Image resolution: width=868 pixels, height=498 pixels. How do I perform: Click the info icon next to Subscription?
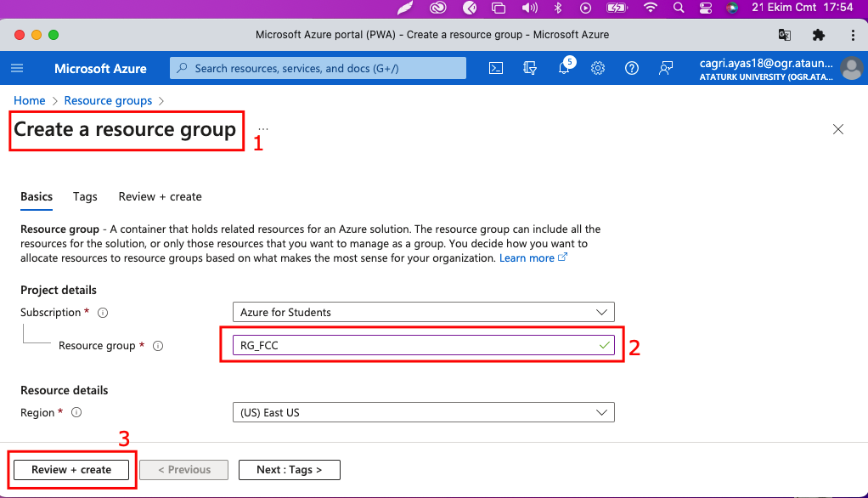pos(103,313)
